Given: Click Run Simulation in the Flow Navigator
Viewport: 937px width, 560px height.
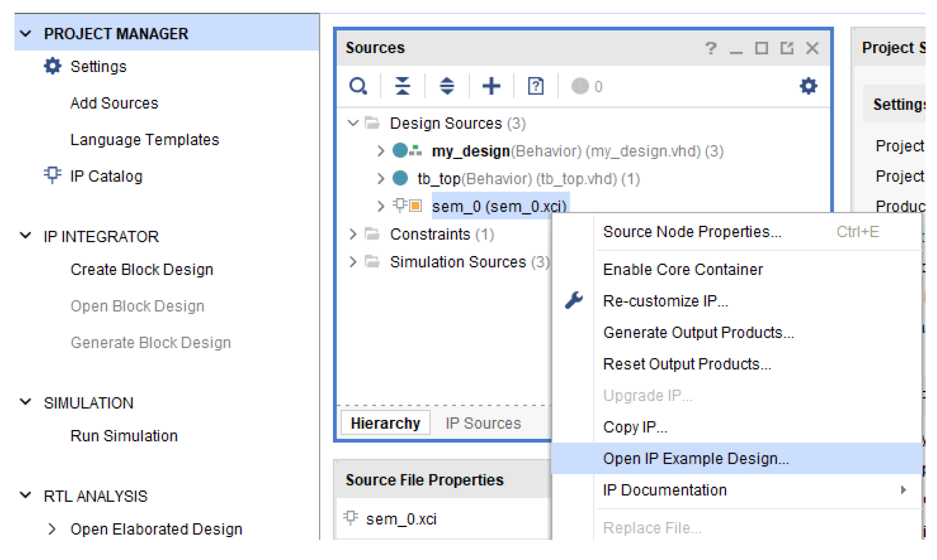Looking at the screenshot, I should [x=124, y=436].
